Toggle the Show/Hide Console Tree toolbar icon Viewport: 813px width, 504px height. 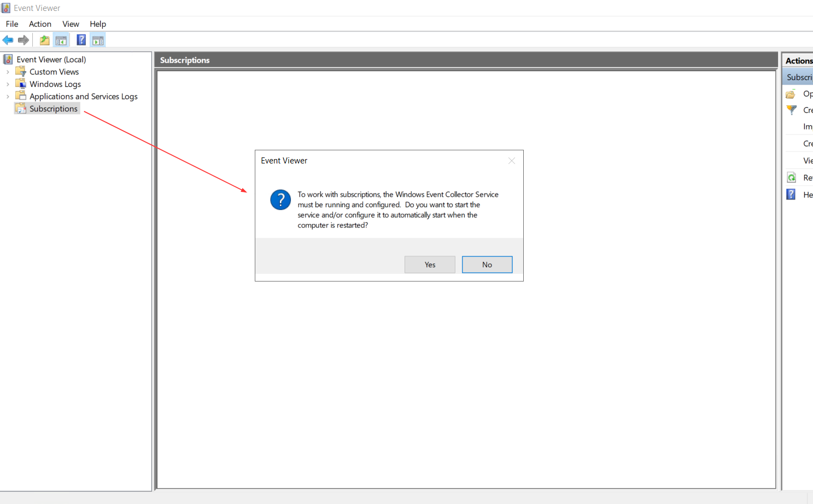61,40
